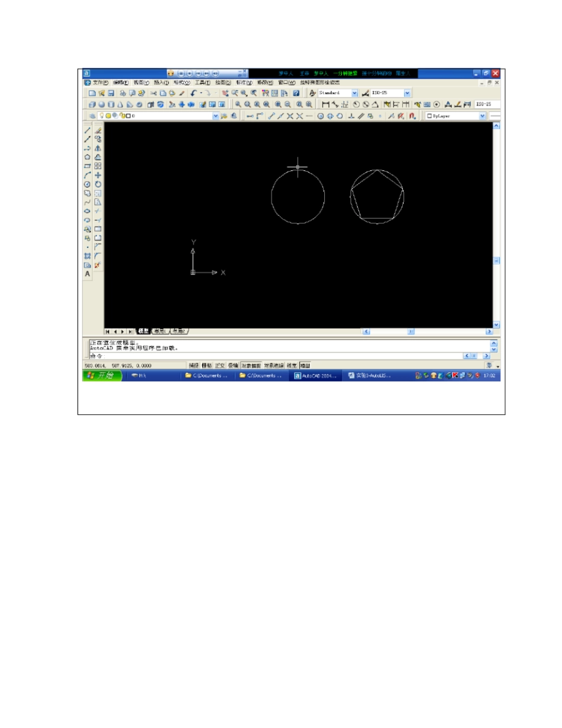This screenshot has width=562, height=728.
Task: Toggle 正交 ortho mode in status bar
Action: (x=219, y=366)
